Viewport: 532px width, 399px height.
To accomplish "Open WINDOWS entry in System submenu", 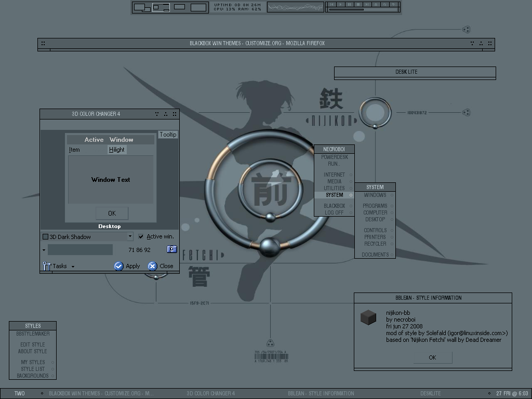I will click(375, 195).
